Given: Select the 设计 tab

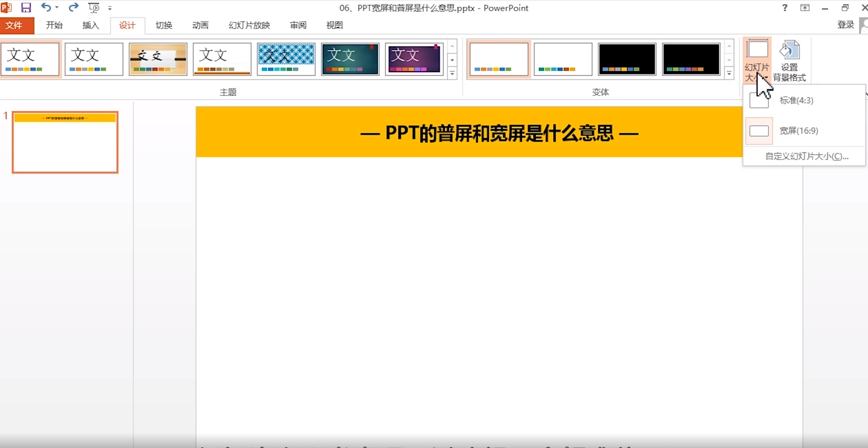Looking at the screenshot, I should click(x=127, y=26).
